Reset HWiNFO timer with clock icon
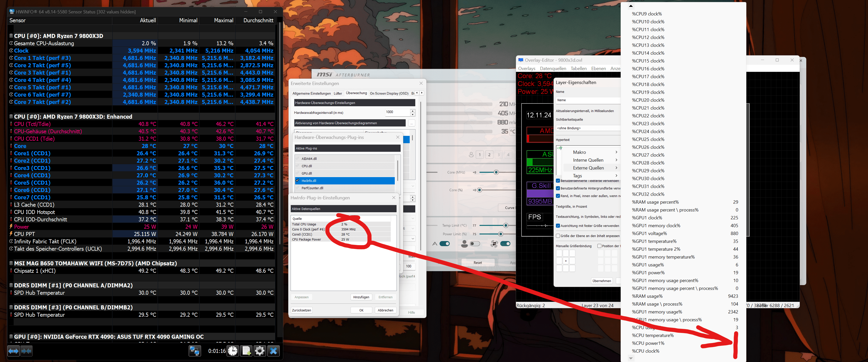 (232, 351)
